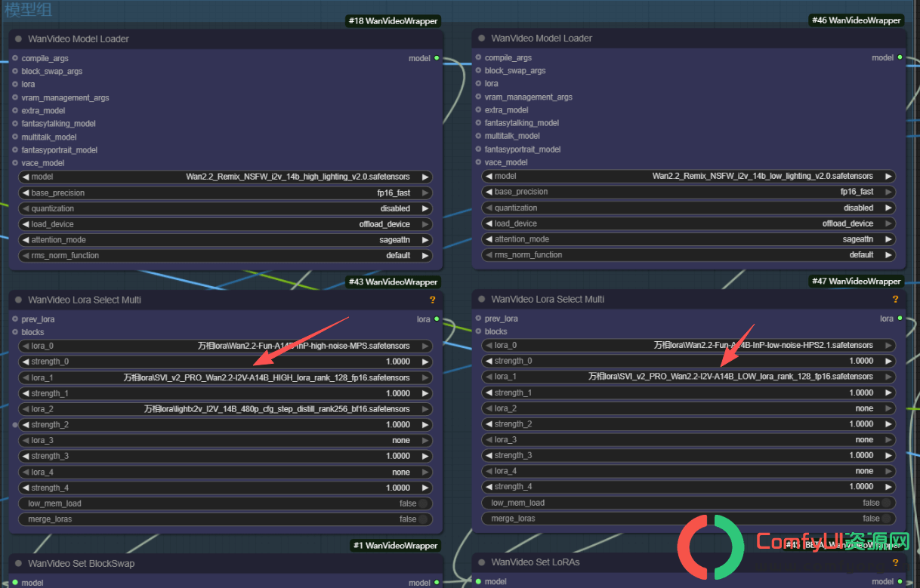
Task: Click lora output port of #47 node
Action: (900, 319)
